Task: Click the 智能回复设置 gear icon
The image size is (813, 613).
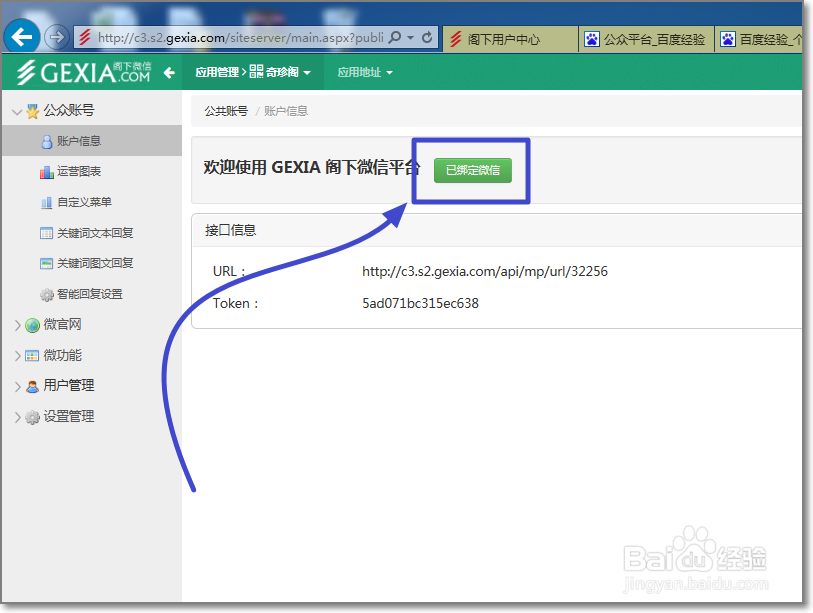Action: point(47,295)
